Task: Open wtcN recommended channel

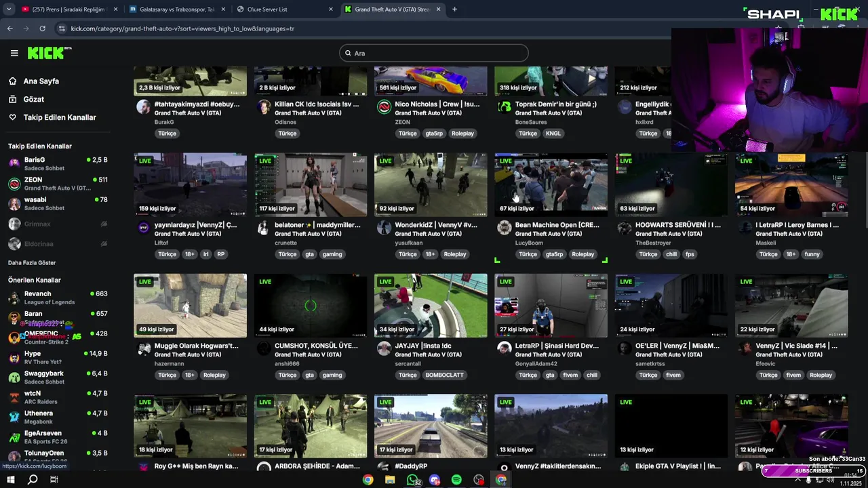Action: pos(58,397)
